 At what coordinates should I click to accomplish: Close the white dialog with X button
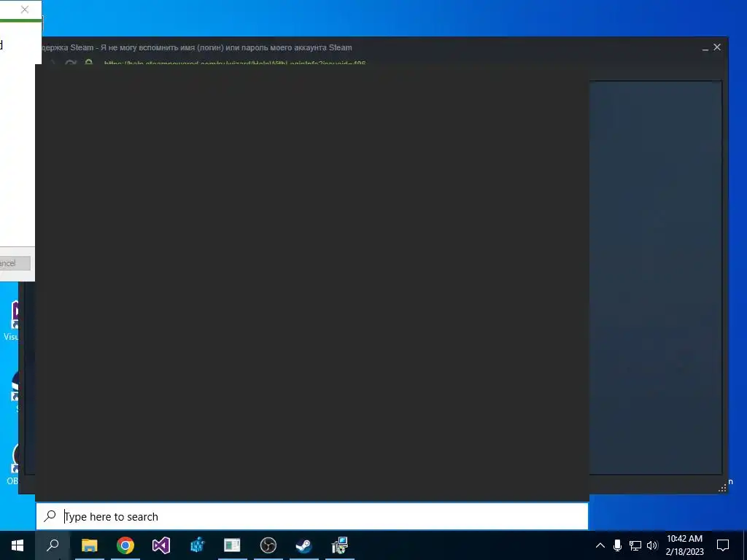[25, 9]
